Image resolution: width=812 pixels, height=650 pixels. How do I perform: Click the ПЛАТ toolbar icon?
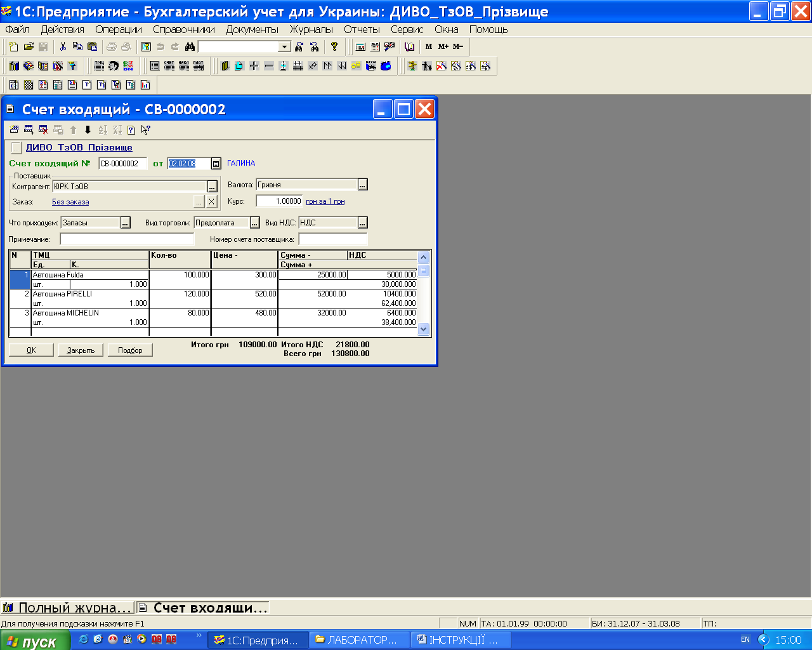coord(199,65)
